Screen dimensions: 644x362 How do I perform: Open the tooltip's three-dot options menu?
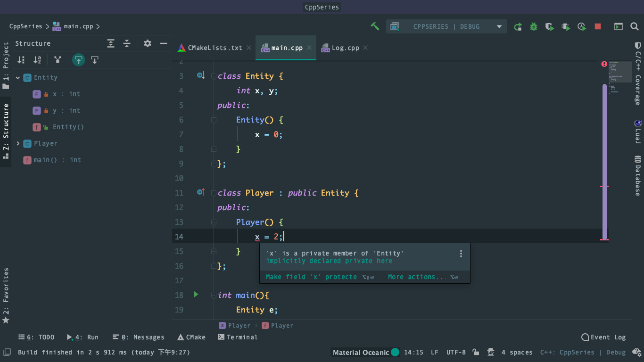tap(461, 254)
